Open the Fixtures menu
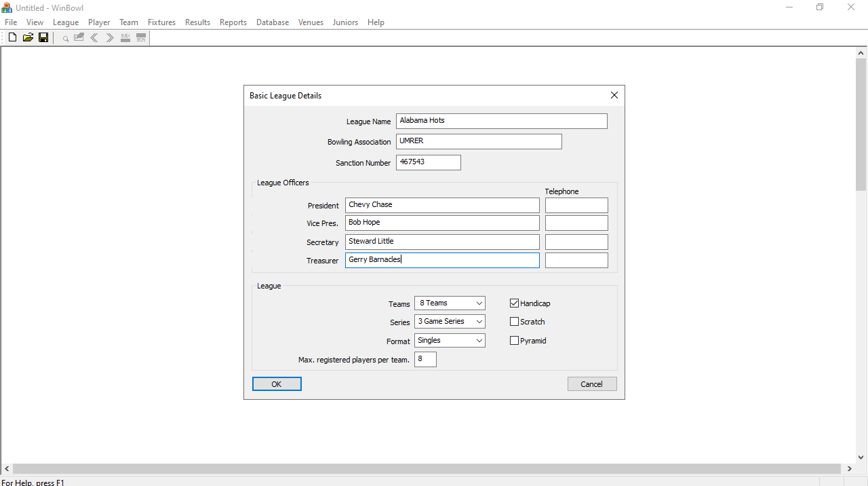Screen dimensions: 868x486 [161, 22]
